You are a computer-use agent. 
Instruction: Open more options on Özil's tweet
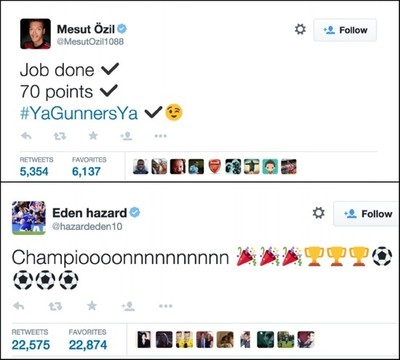point(160,136)
